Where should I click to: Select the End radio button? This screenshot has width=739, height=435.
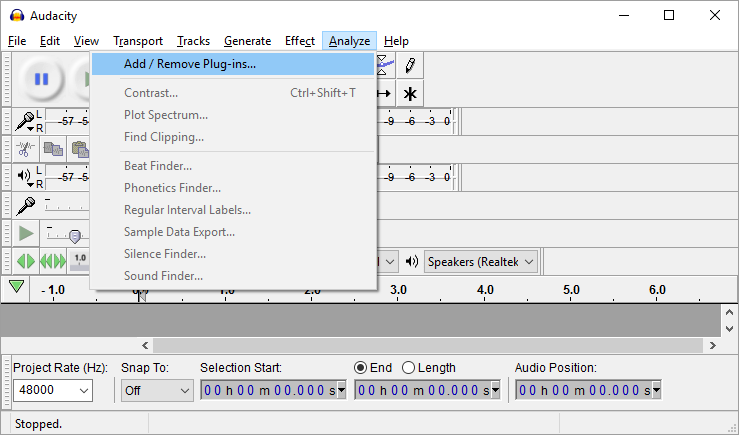click(361, 368)
